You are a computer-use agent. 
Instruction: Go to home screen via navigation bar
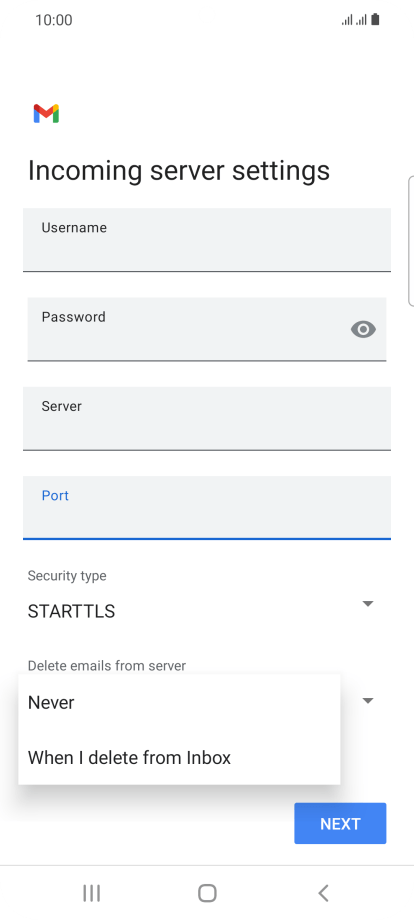(x=207, y=893)
